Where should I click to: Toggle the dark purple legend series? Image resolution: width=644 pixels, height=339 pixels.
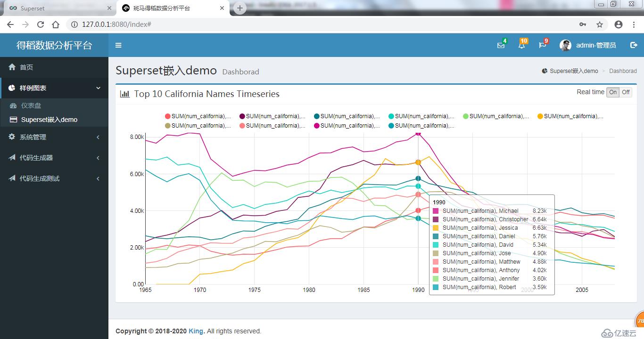point(272,116)
